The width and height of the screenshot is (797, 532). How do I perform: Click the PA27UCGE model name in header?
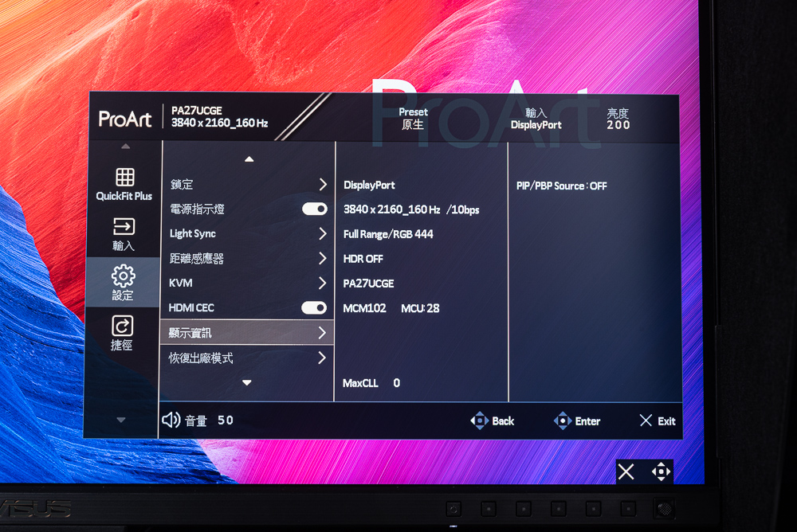tap(197, 110)
